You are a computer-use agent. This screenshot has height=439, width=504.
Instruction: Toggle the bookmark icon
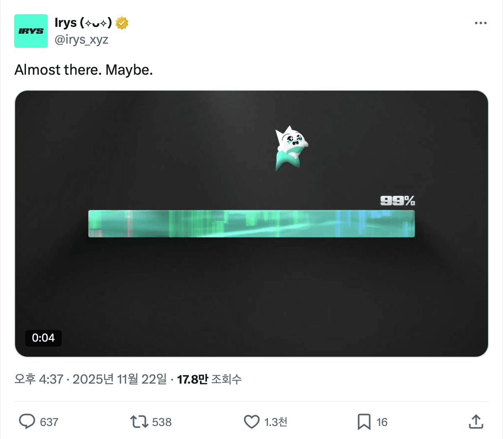pos(364,421)
